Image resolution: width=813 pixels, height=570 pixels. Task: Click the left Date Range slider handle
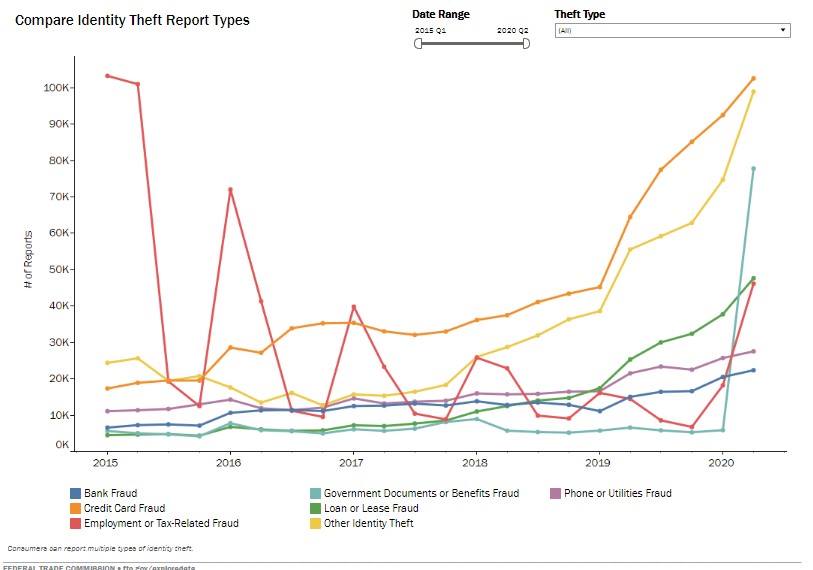418,44
